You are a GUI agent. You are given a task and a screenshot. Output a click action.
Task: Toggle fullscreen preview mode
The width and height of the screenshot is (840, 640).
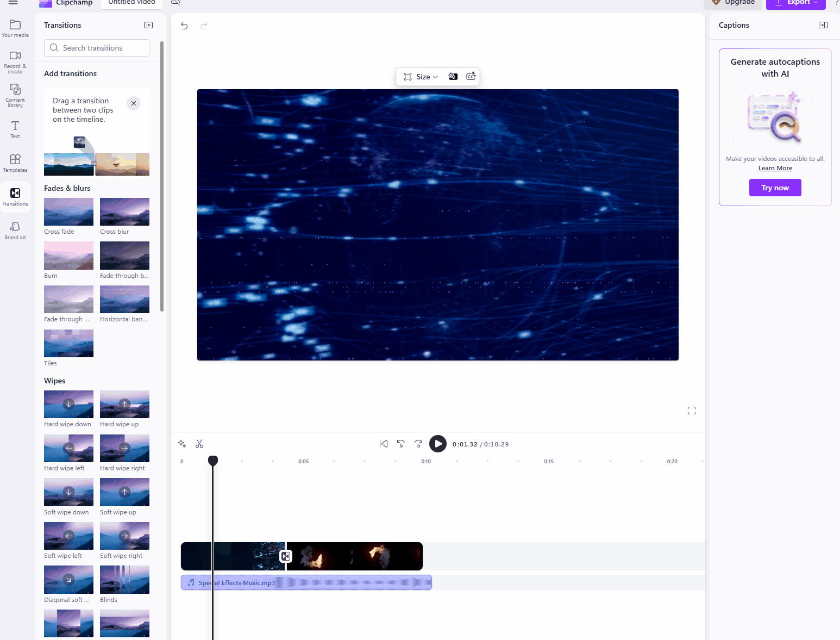click(x=691, y=411)
